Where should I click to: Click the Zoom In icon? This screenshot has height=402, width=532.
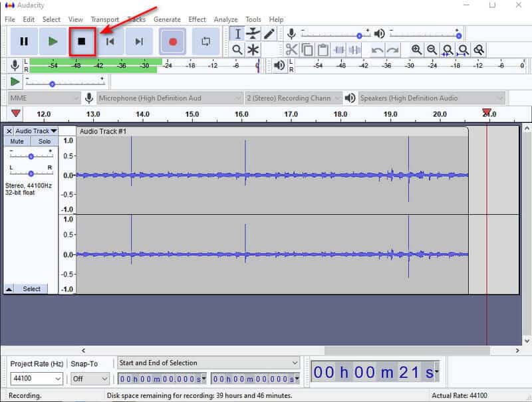tap(416, 50)
